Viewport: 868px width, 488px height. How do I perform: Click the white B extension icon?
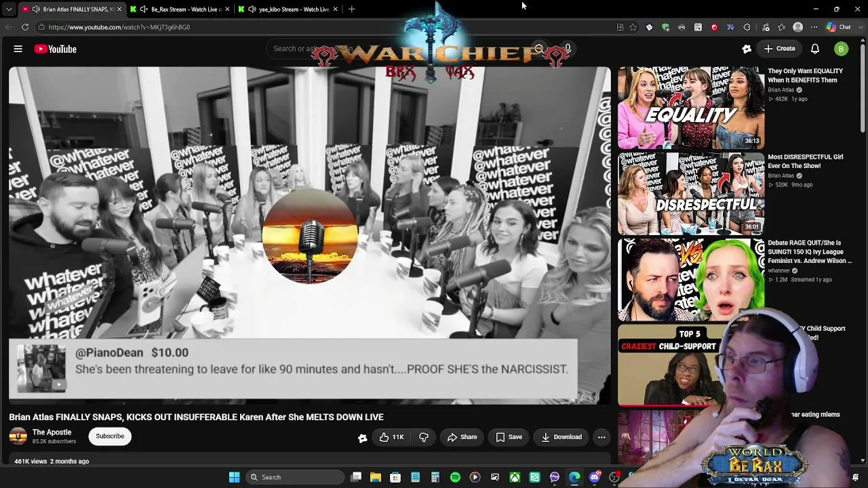(649, 27)
